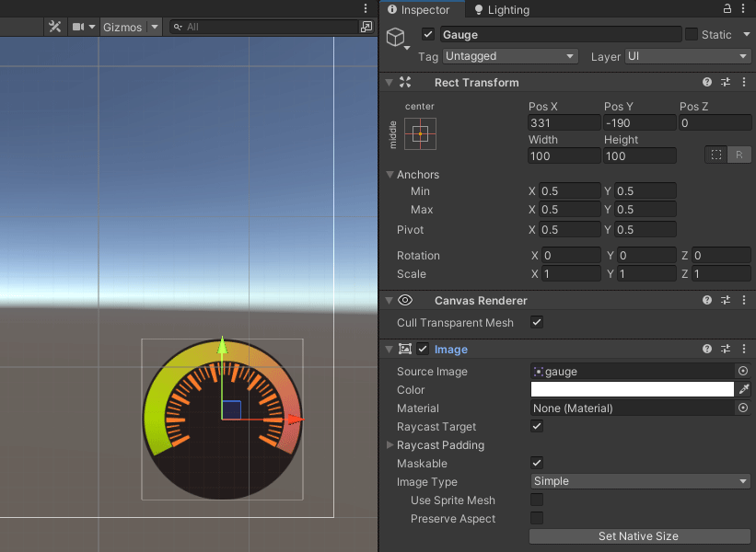Open the scene camera settings icon
This screenshot has height=552, width=756.
click(76, 27)
